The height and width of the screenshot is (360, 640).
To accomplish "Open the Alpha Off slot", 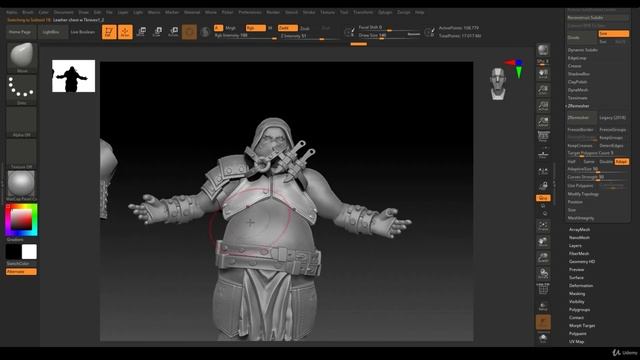I will coord(22,122).
